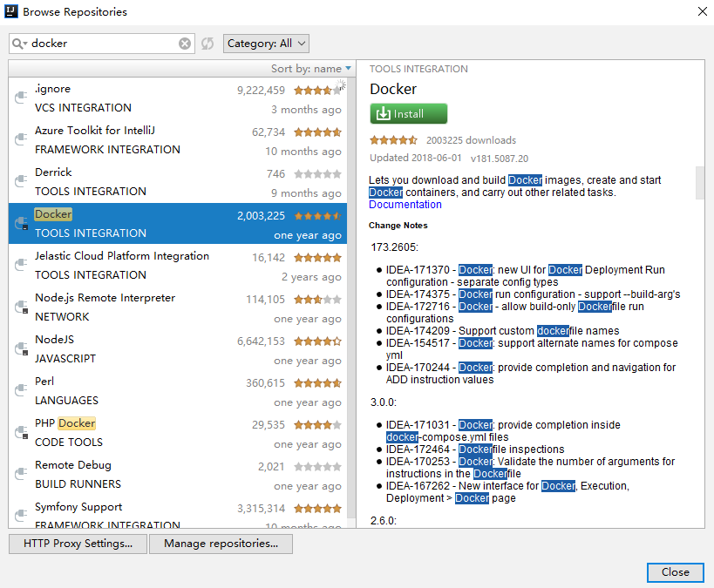Click the Docker plugin icon in list
Image resolution: width=714 pixels, height=588 pixels.
(21, 224)
